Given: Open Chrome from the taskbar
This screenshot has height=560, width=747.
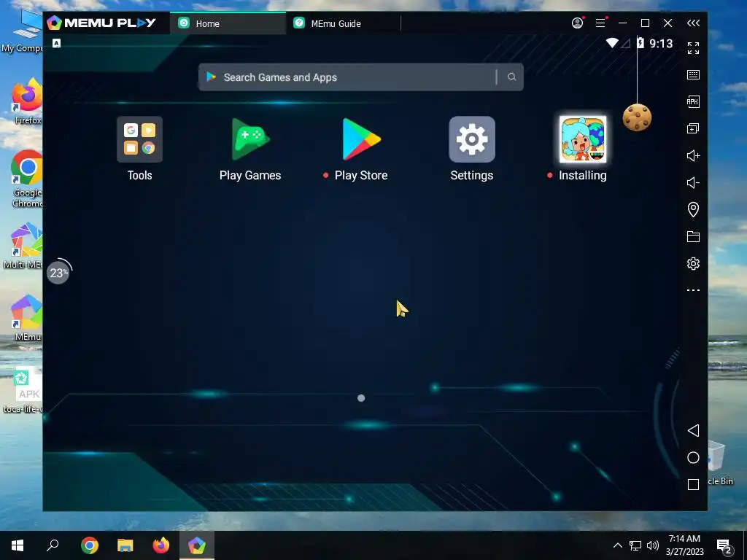Looking at the screenshot, I should 90,545.
